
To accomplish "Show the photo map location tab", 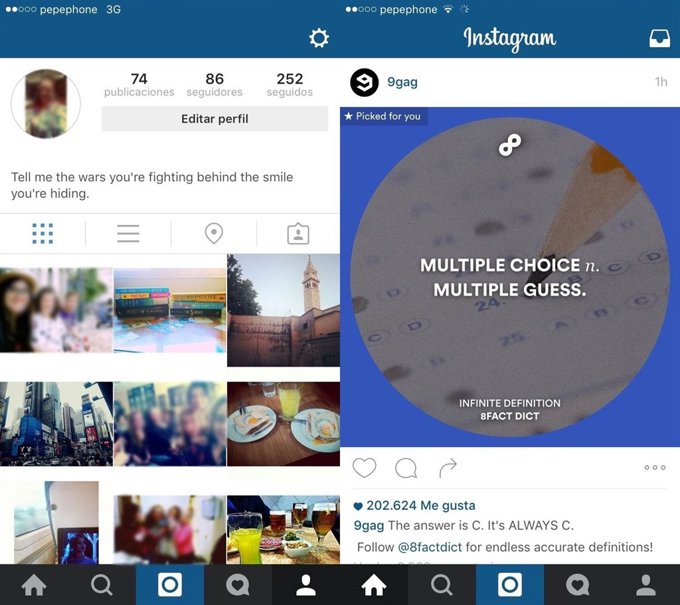I will click(214, 234).
